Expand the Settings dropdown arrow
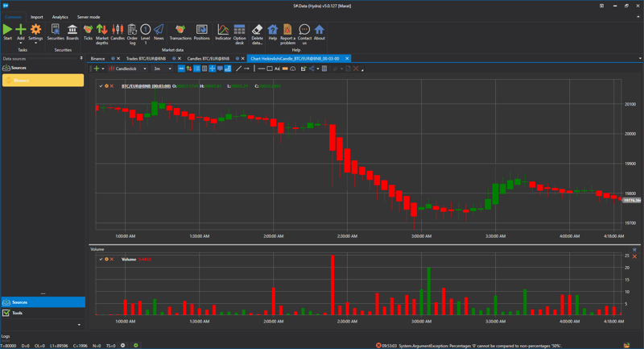The height and width of the screenshot is (349, 644). point(35,43)
